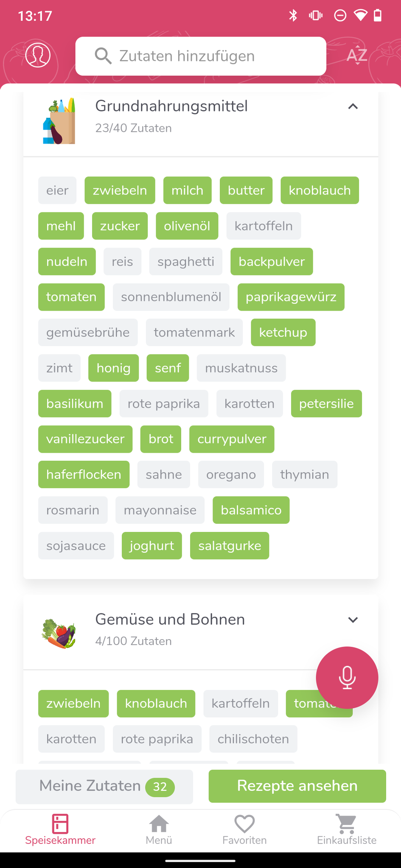Image resolution: width=401 pixels, height=868 pixels.
Task: Tap the Gemüse und Bohnen vegetables icon
Action: click(x=59, y=634)
